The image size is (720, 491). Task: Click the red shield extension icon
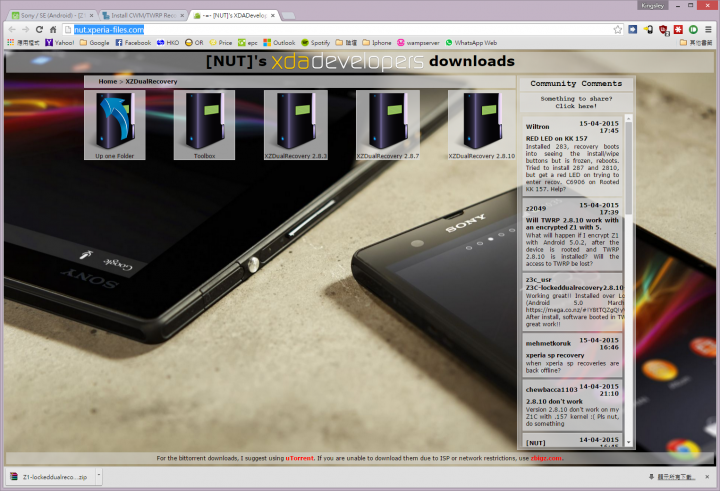click(663, 29)
